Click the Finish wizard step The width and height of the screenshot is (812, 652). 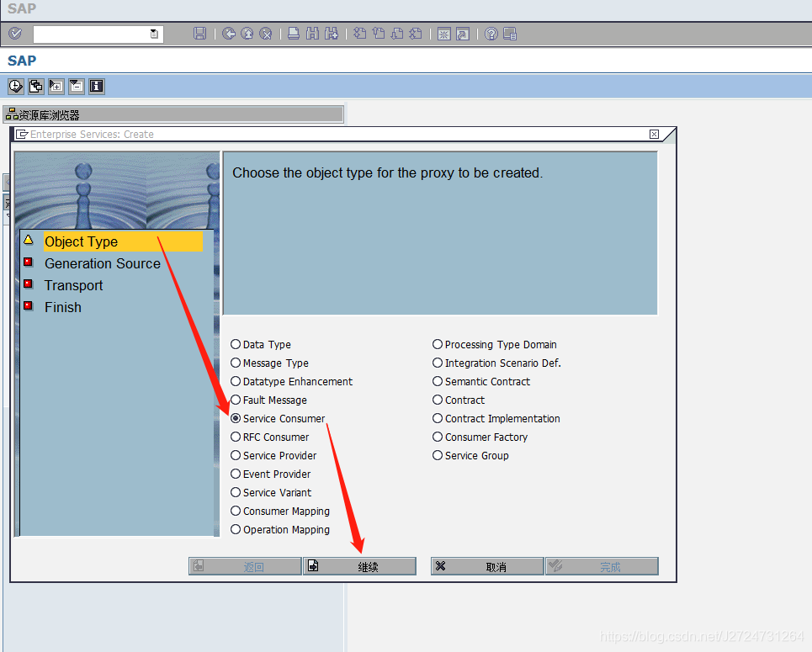[62, 307]
